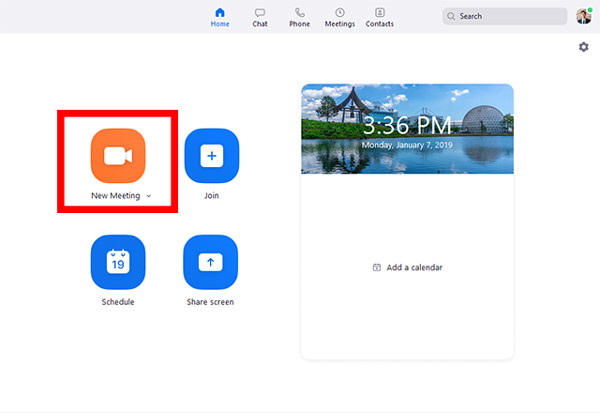Select the 3:36 PM clock banner image

click(x=408, y=129)
